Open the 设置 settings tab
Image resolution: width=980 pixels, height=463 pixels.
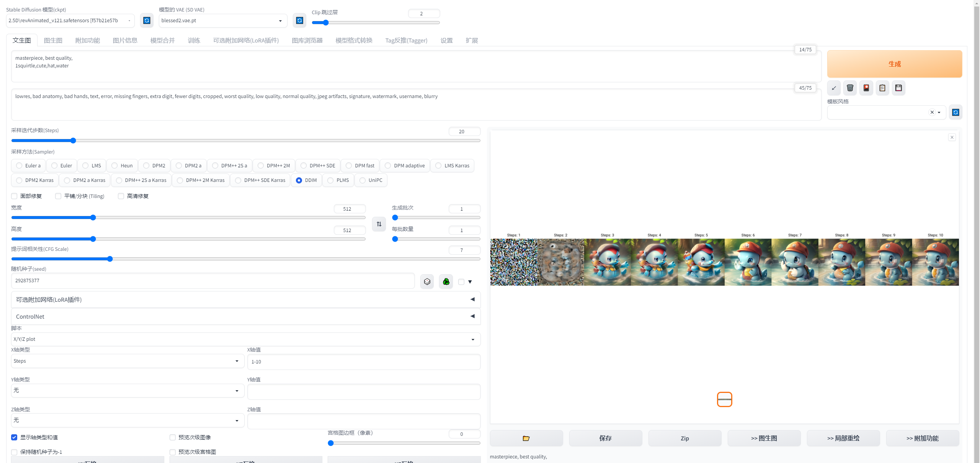(447, 40)
